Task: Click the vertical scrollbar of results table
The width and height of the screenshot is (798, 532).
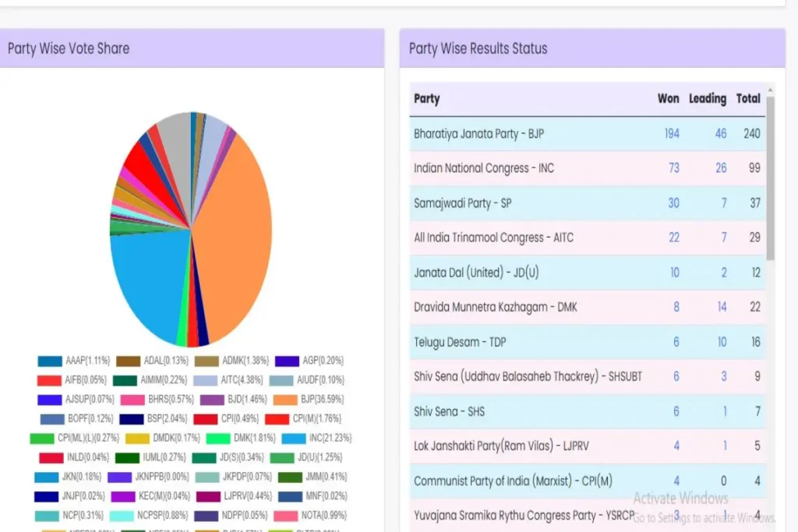Action: [x=770, y=178]
